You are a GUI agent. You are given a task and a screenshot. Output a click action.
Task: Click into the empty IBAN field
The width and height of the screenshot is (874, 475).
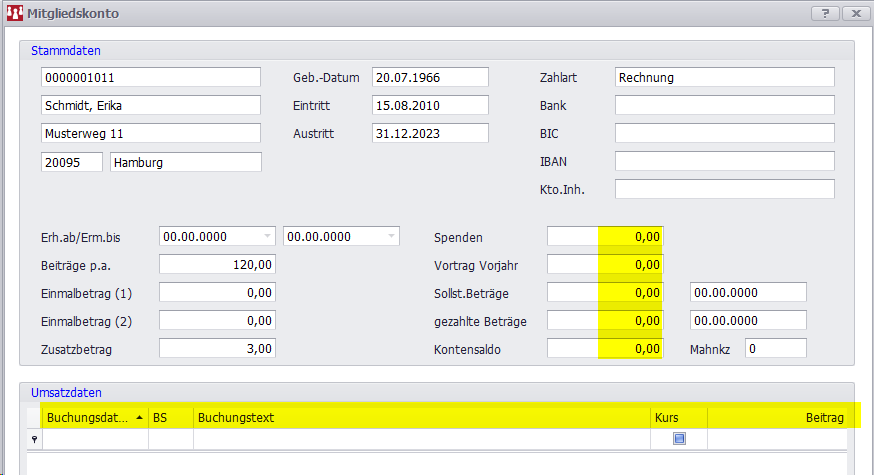(724, 162)
